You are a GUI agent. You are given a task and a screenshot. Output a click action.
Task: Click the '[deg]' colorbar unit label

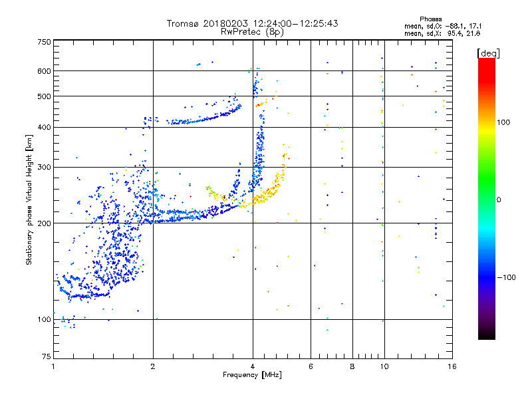coord(488,53)
